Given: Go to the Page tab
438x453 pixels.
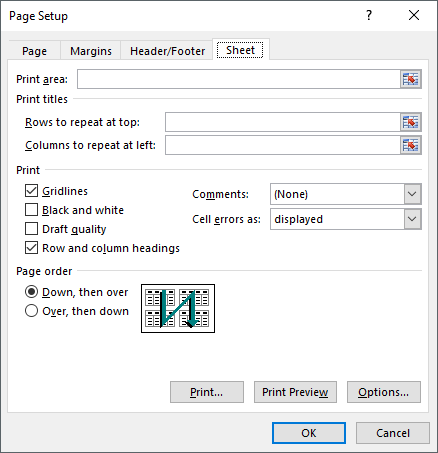Looking at the screenshot, I should (x=34, y=51).
